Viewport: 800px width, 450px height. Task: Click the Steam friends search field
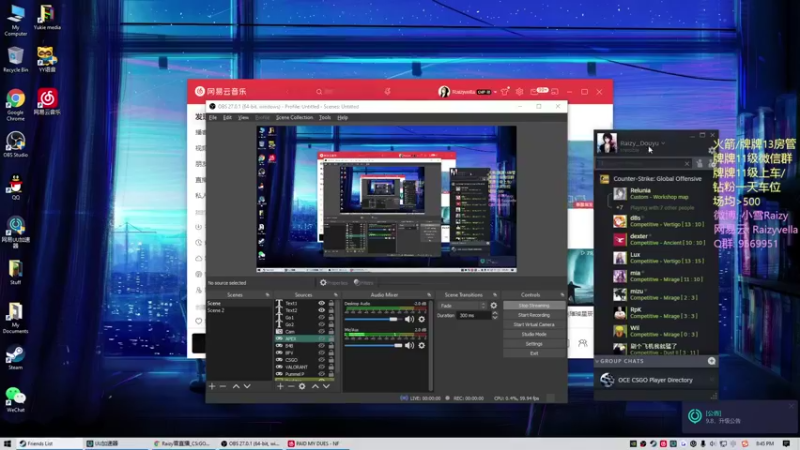[x=644, y=163]
